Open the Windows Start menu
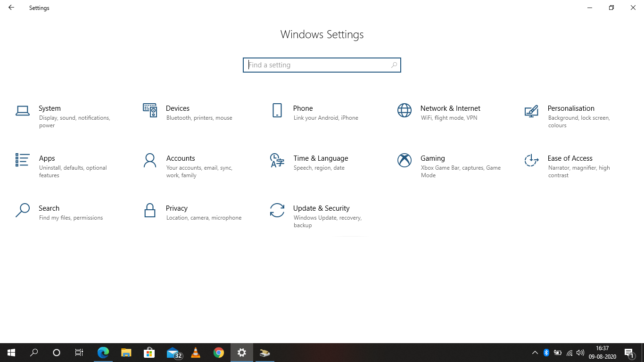 click(11, 353)
